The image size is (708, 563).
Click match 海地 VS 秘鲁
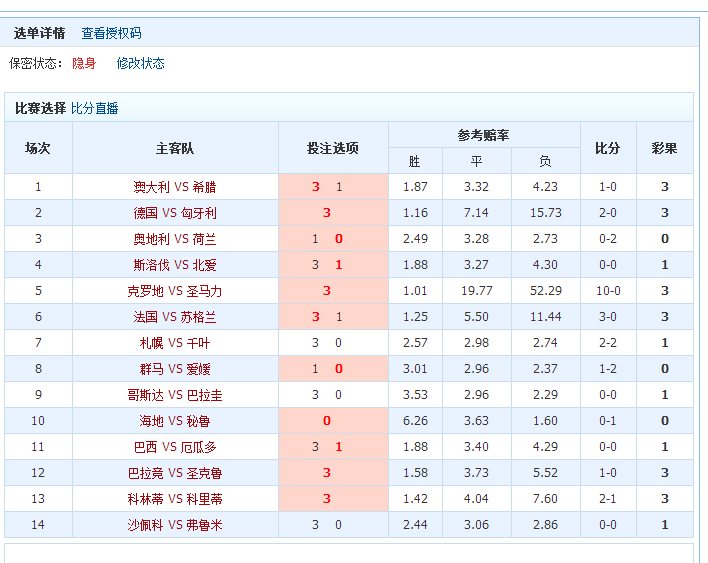point(175,421)
